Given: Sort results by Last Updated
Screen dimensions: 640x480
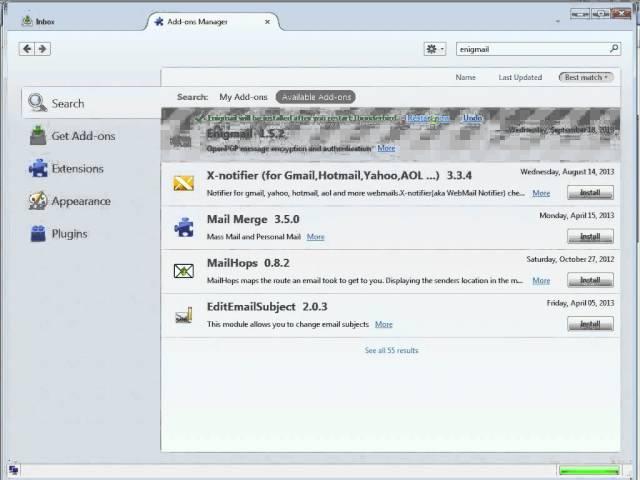Looking at the screenshot, I should [520, 77].
